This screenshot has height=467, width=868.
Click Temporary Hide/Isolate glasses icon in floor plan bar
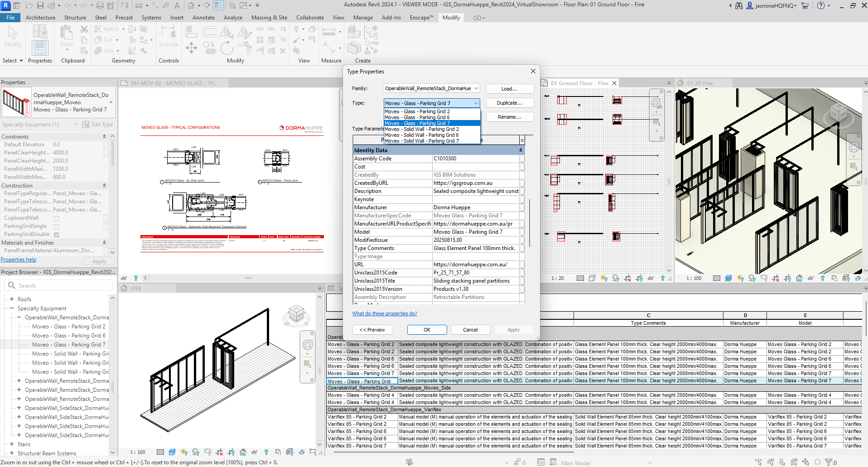[651, 278]
